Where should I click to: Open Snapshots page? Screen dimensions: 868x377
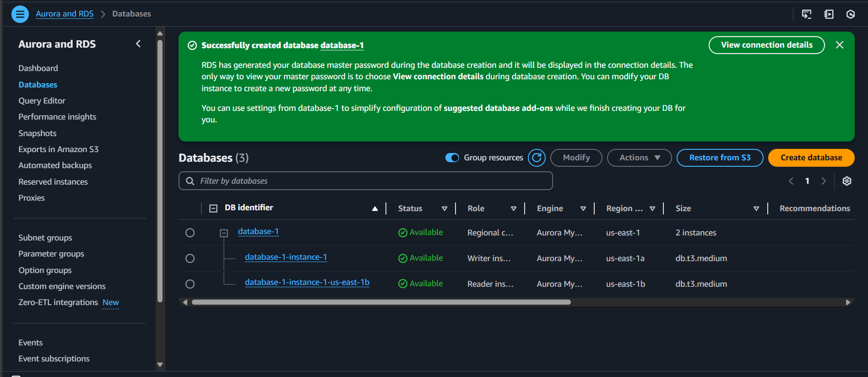point(37,133)
